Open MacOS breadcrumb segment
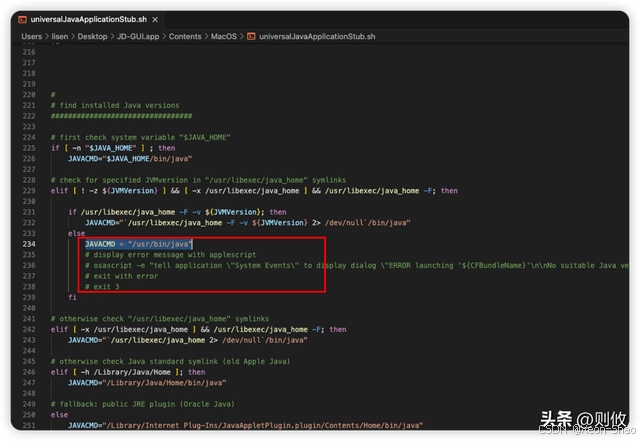Image resolution: width=640 pixels, height=441 pixels. click(224, 36)
